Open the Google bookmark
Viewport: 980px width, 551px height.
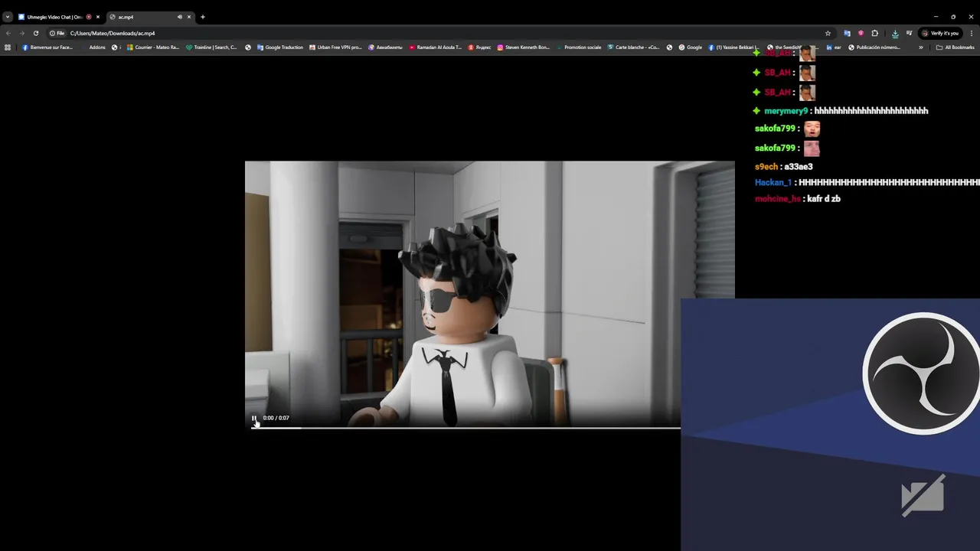[x=691, y=47]
